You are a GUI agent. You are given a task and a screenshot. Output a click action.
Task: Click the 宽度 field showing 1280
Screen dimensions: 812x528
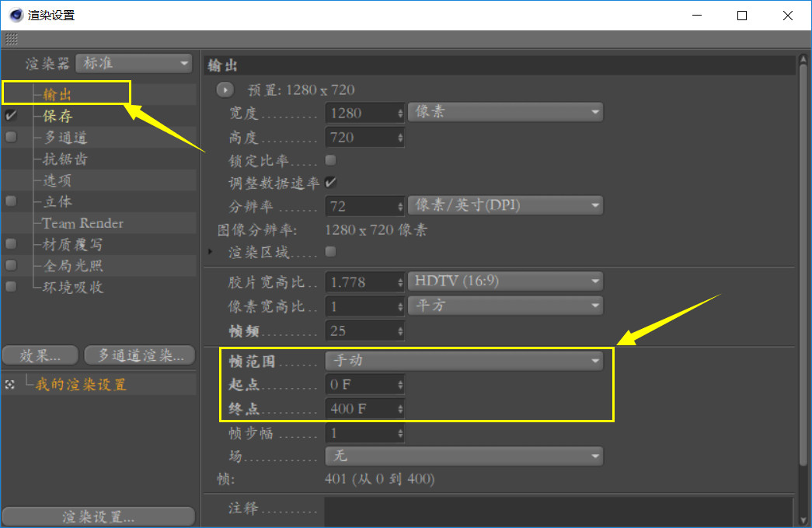(x=361, y=113)
